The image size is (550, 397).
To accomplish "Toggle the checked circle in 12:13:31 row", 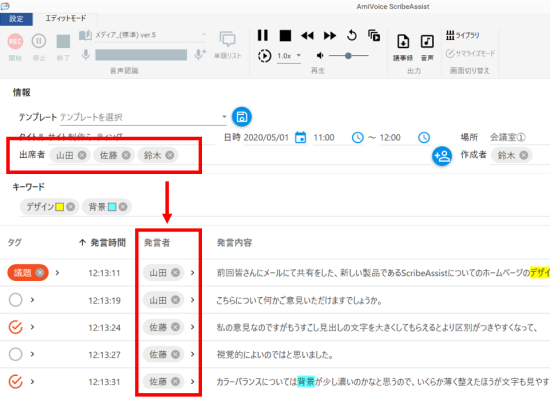I will click(15, 381).
